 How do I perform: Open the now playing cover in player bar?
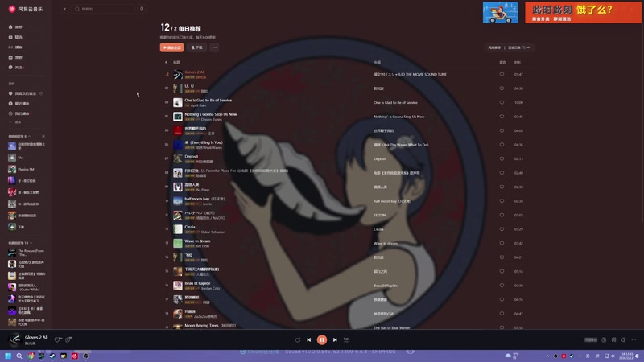[14, 339]
